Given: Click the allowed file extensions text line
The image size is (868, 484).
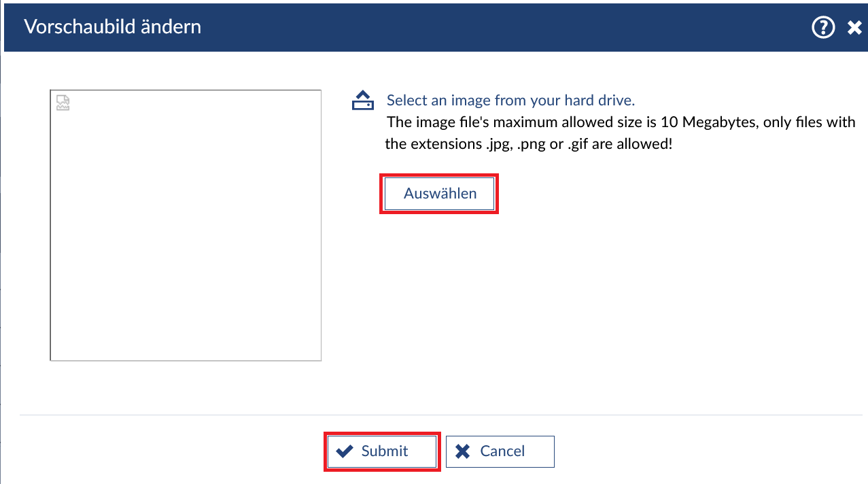Looking at the screenshot, I should click(528, 144).
